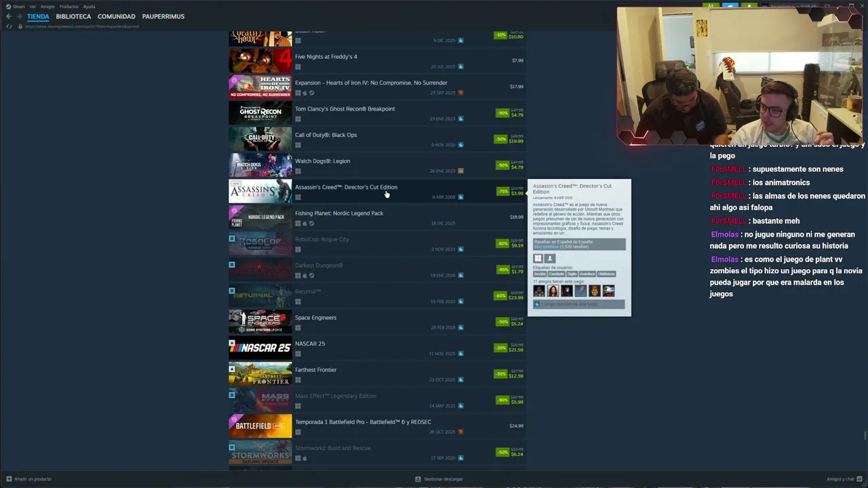The image size is (868, 488).
Task: Open Gestionar descargas at the bottom
Action: [x=439, y=479]
